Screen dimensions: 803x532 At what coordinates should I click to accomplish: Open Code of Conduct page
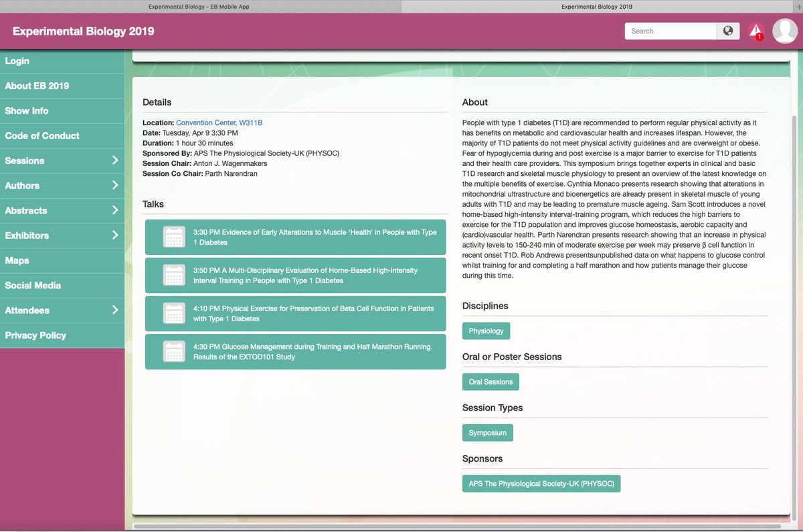(62, 135)
